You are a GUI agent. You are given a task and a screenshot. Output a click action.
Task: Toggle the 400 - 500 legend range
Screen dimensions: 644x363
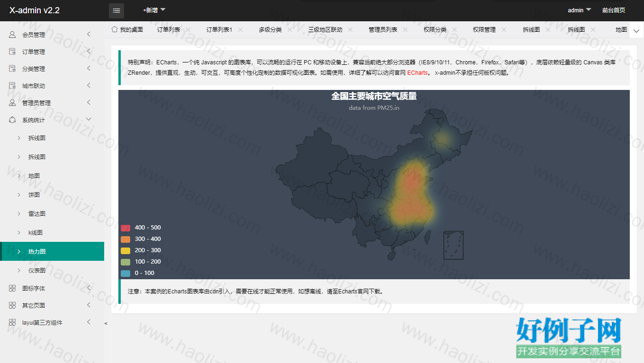point(125,228)
